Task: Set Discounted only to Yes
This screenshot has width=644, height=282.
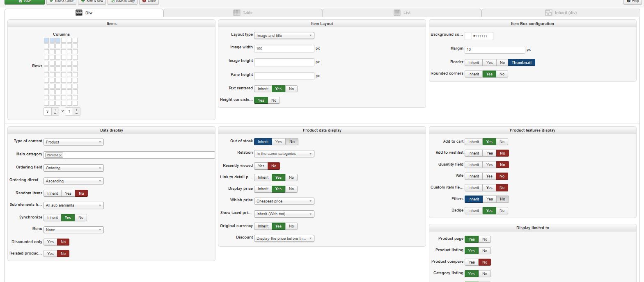Action: (50, 242)
